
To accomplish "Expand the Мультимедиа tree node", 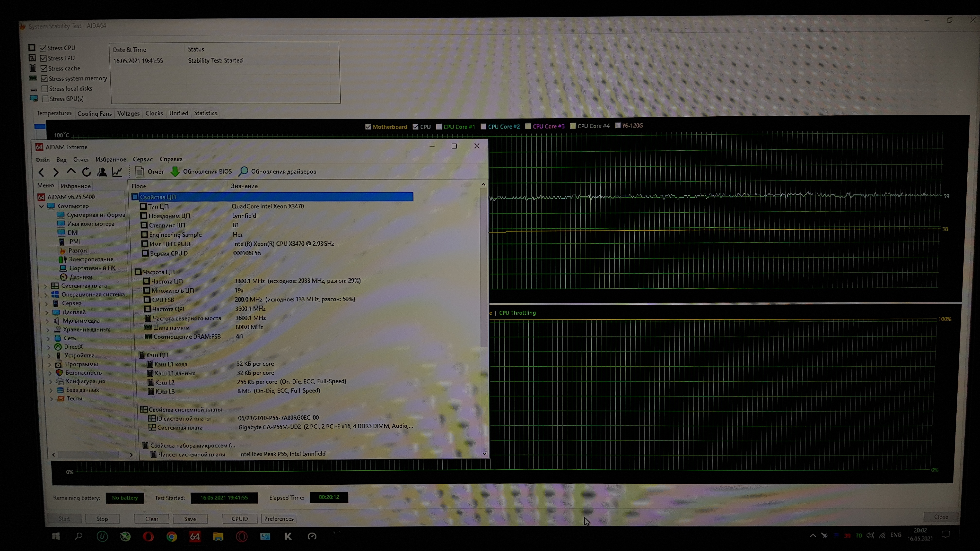I will point(47,321).
